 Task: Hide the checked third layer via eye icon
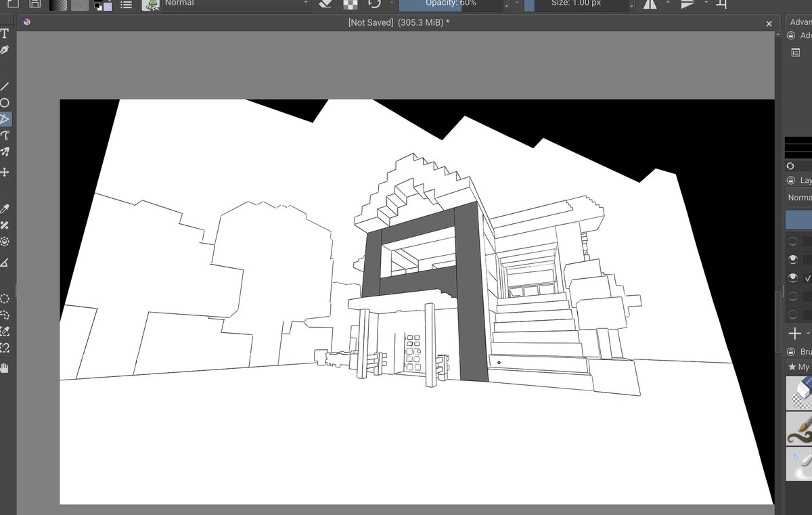792,278
